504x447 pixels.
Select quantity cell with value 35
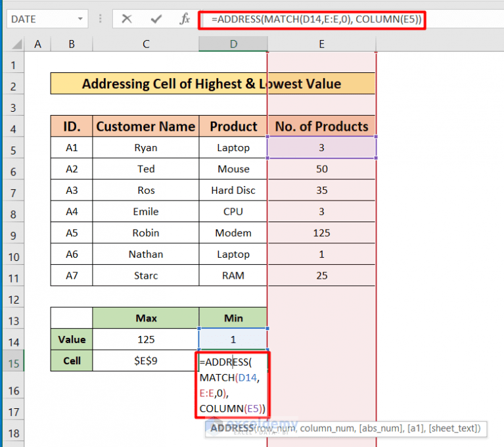click(x=321, y=191)
